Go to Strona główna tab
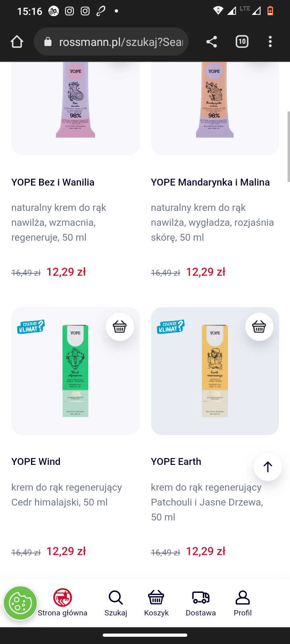The width and height of the screenshot is (290, 644). [x=62, y=603]
